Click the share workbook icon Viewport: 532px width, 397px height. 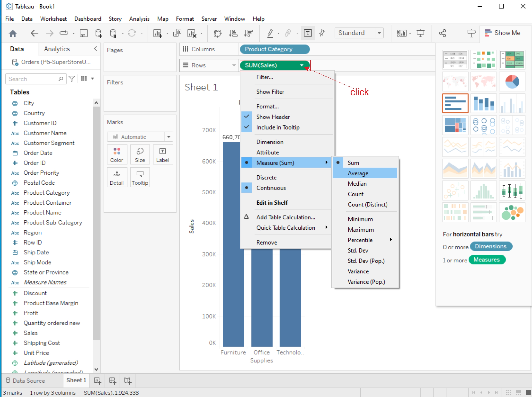[x=443, y=33]
